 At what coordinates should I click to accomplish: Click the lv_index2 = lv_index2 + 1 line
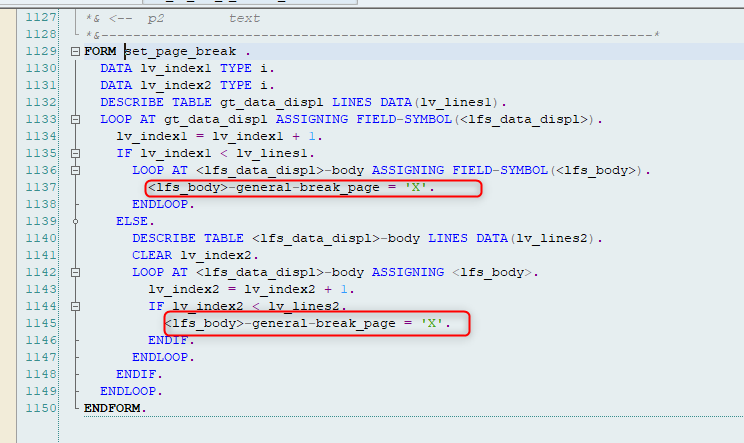(242, 289)
